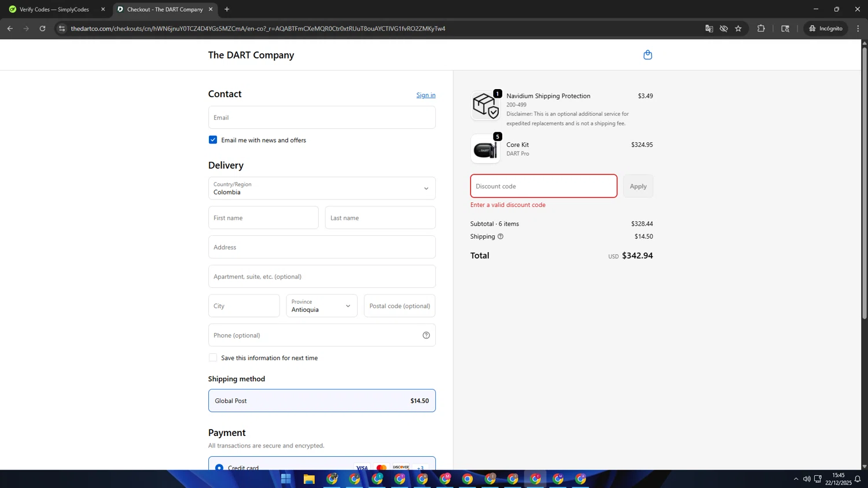Click into the Address field
This screenshot has width=868, height=488.
(x=322, y=247)
